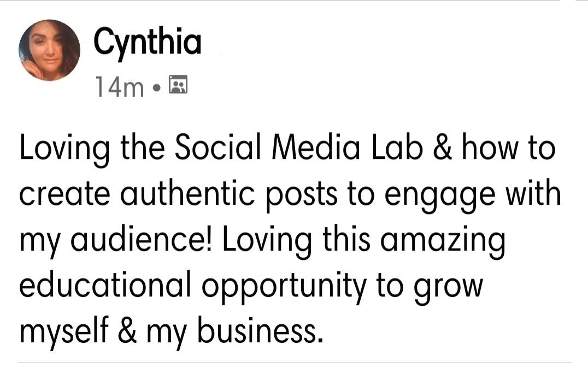Click the word "grow" in the post
The width and height of the screenshot is (588, 368).
point(449,287)
